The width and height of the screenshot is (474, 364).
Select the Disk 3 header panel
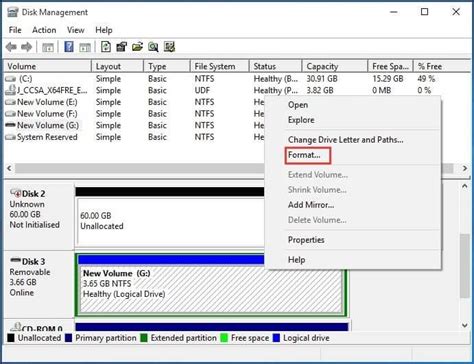click(39, 283)
